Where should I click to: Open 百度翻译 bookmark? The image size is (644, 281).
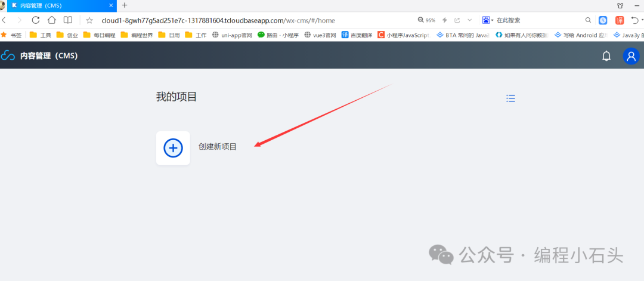[357, 35]
